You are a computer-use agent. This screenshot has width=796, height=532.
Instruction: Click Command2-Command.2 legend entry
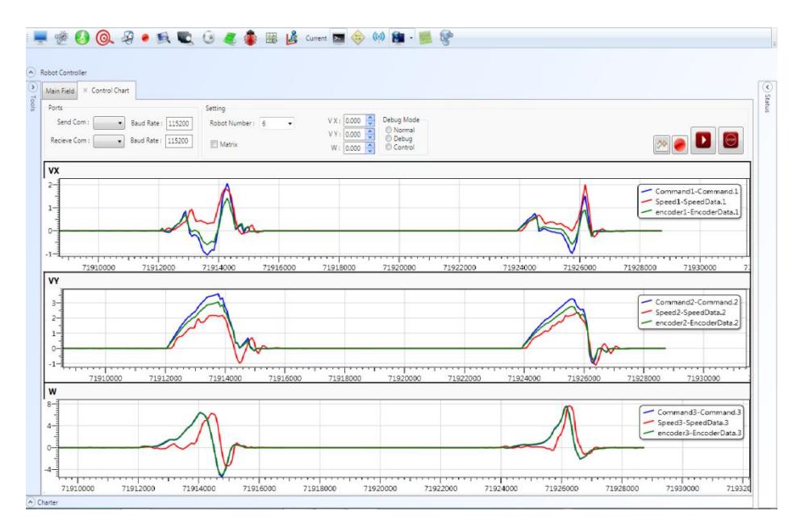click(x=690, y=301)
